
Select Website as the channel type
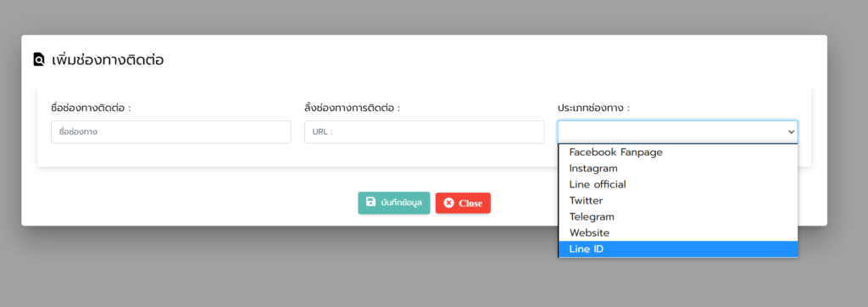coord(678,232)
